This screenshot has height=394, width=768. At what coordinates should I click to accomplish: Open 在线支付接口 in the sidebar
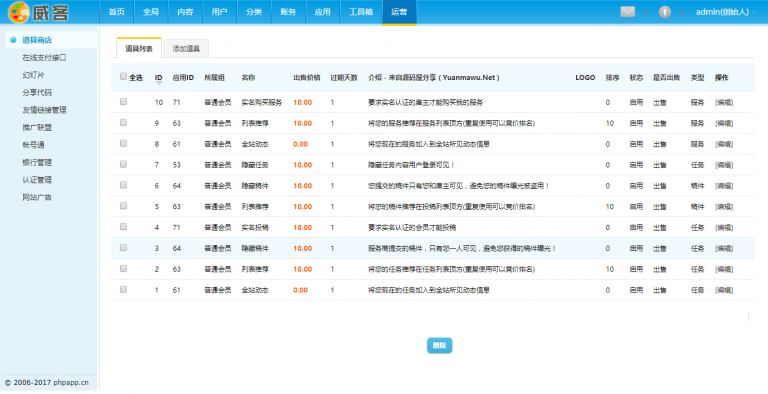point(44,57)
